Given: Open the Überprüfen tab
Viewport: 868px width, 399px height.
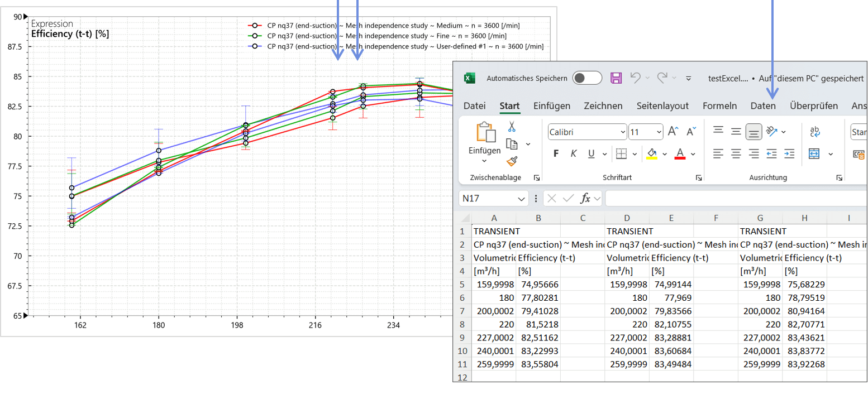Looking at the screenshot, I should [814, 105].
